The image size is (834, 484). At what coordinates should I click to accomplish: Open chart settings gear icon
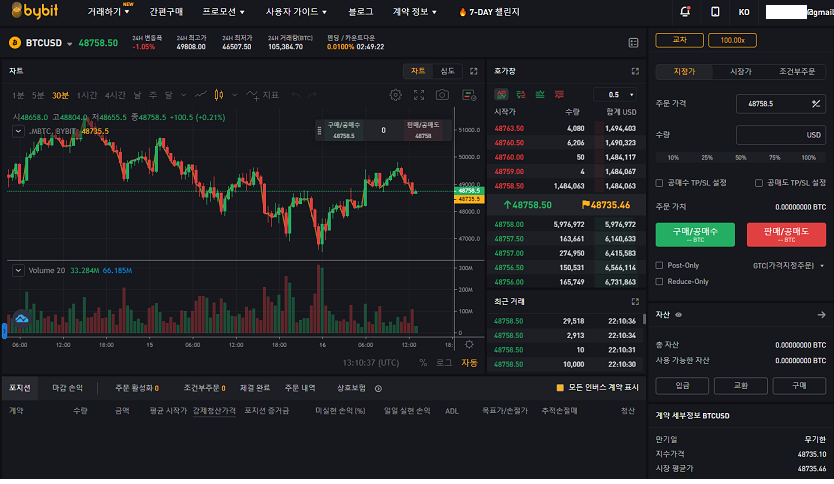pos(395,95)
